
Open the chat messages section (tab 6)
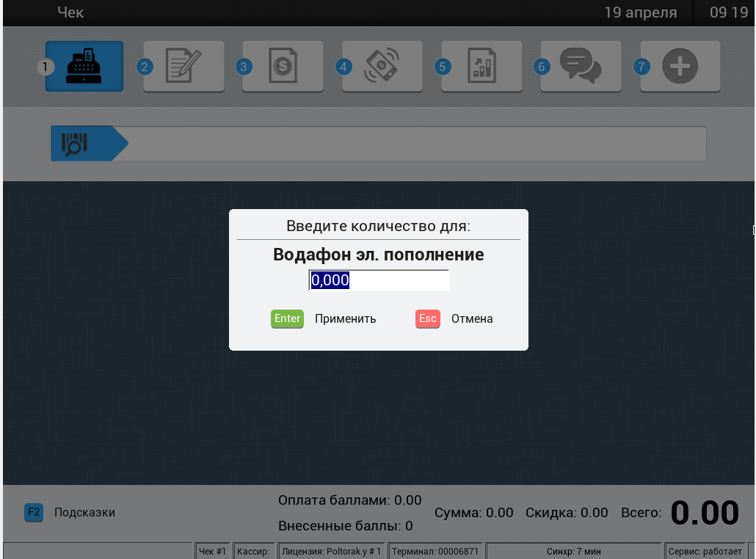click(x=581, y=66)
